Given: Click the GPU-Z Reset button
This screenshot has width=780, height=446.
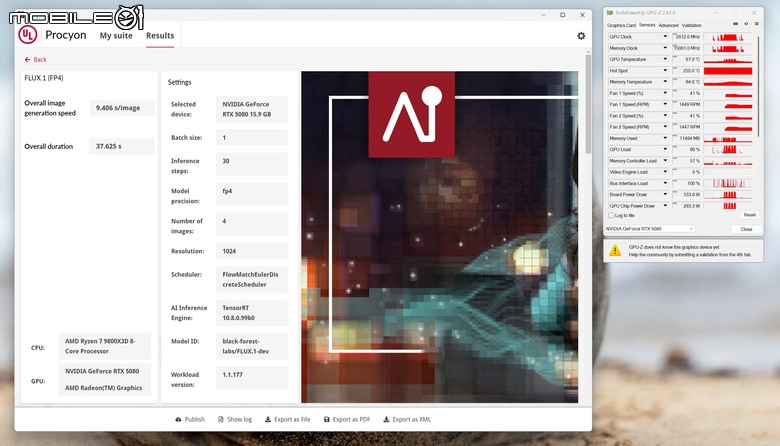Looking at the screenshot, I should click(749, 215).
